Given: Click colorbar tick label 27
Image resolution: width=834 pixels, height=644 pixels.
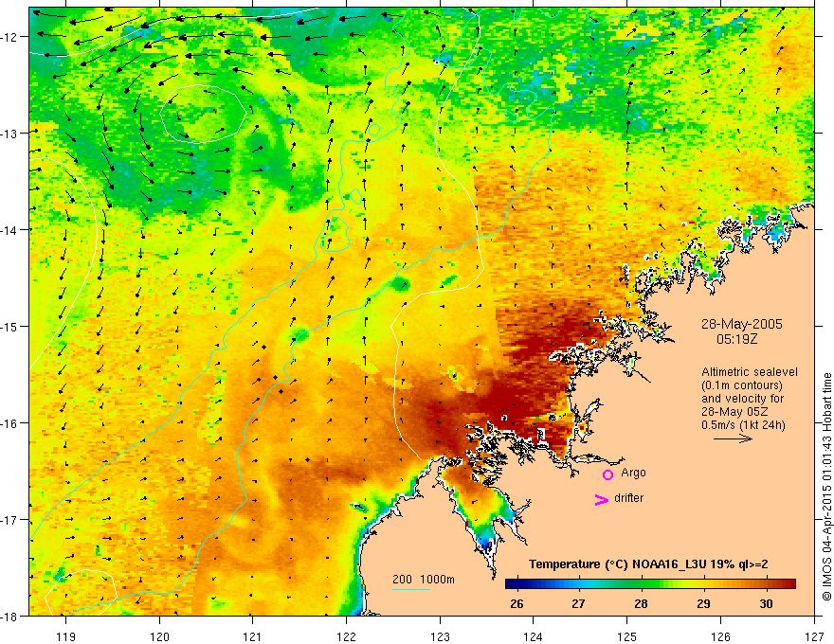Looking at the screenshot, I should click(x=579, y=603).
